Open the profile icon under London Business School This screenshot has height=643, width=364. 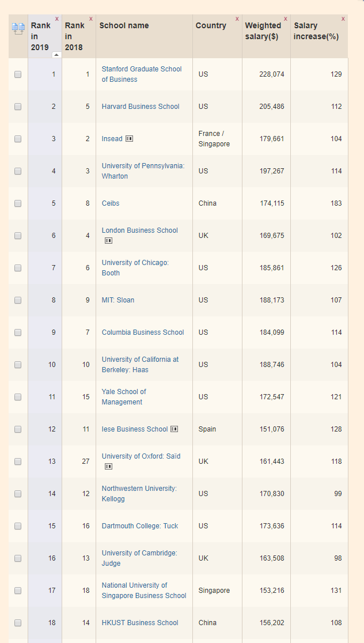click(x=108, y=241)
